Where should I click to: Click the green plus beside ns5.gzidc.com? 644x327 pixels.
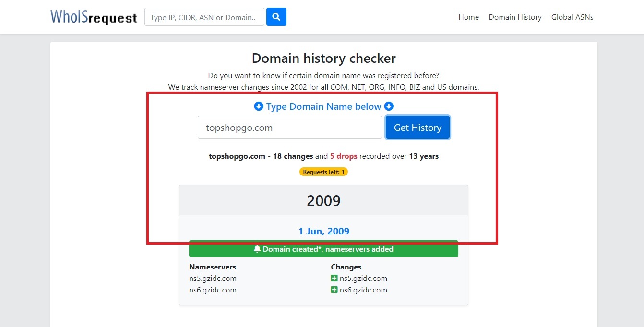pyautogui.click(x=334, y=278)
